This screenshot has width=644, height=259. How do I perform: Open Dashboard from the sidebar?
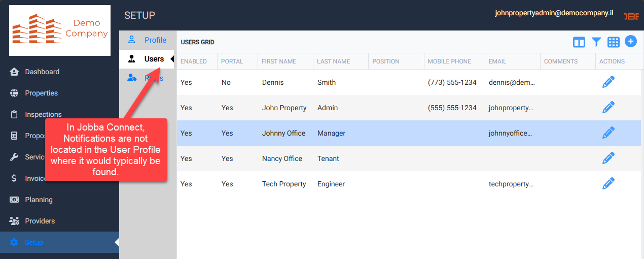(42, 72)
